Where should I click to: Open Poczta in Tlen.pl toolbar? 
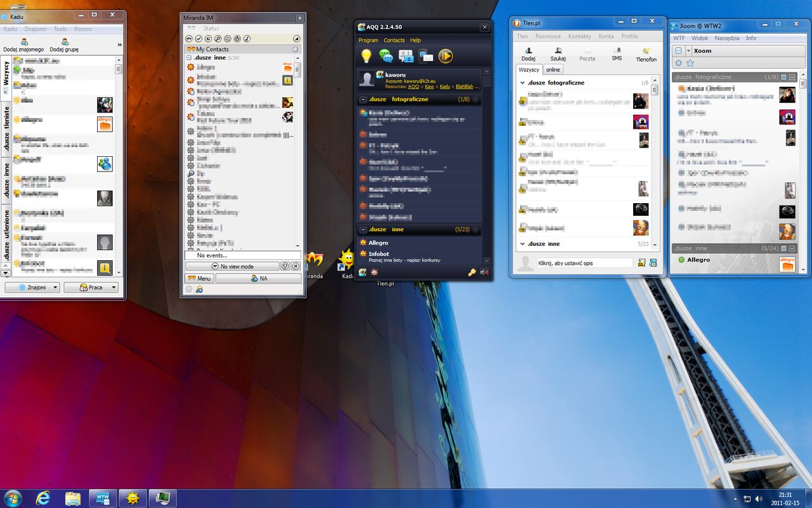(587, 54)
